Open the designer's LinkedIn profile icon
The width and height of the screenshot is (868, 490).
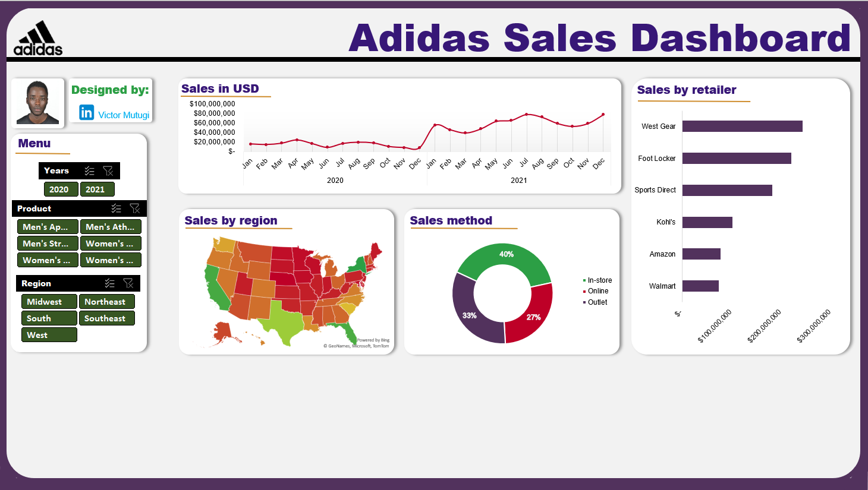pyautogui.click(x=86, y=112)
